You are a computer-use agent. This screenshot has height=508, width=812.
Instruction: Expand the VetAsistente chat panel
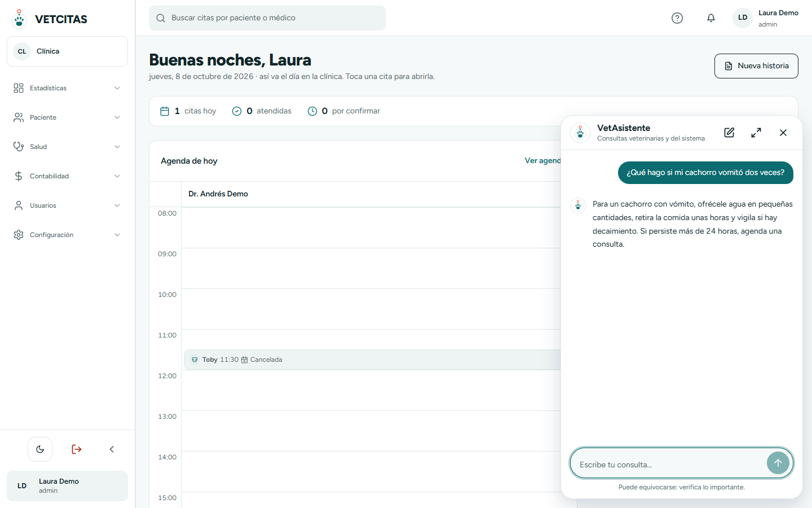(x=756, y=133)
